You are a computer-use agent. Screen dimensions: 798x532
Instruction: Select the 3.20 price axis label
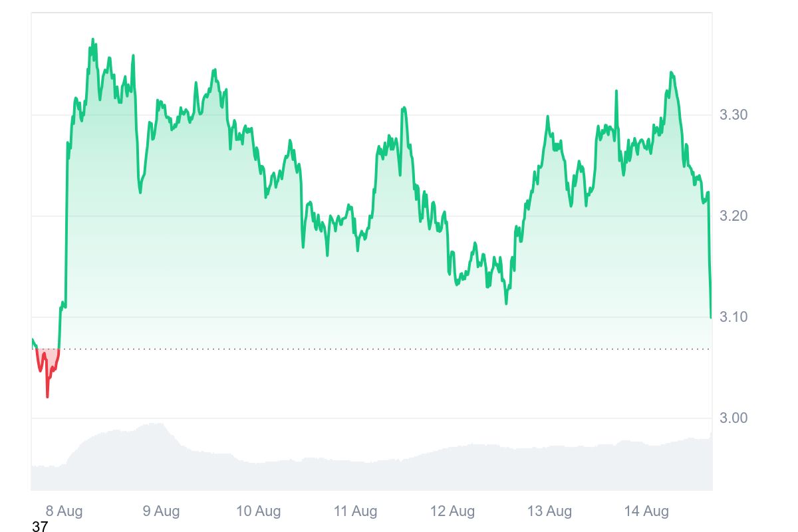click(x=733, y=216)
